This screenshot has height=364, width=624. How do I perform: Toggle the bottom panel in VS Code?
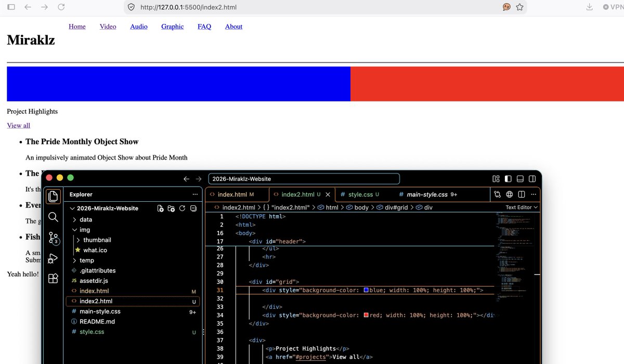[x=520, y=179]
